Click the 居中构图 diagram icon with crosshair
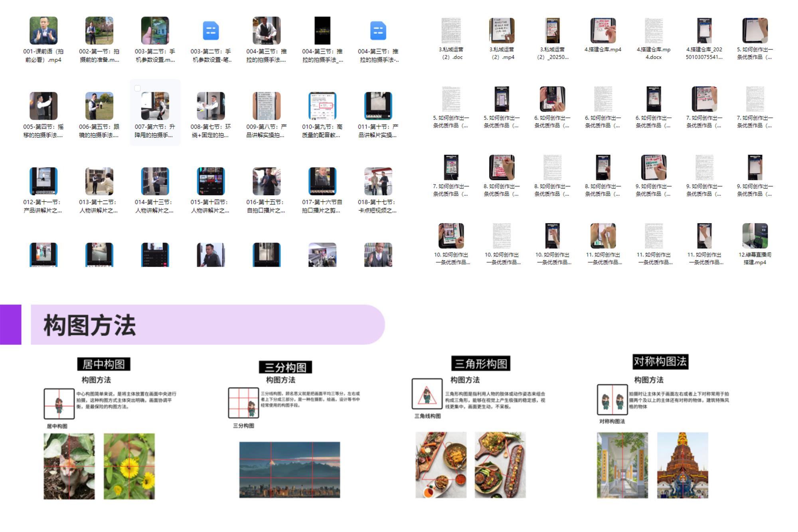Screen dimensions: 798x532 (59, 403)
